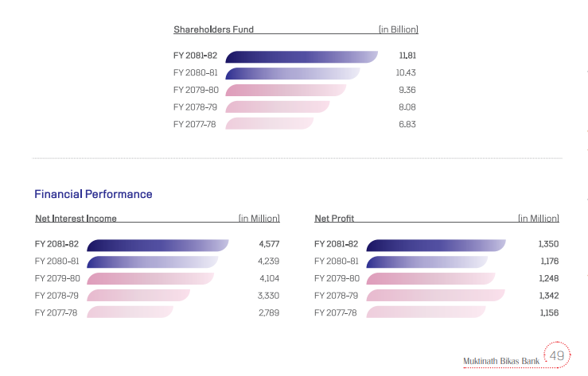
Task: Click the 11.81 Shareholders Fund bar
Action: pos(301,56)
